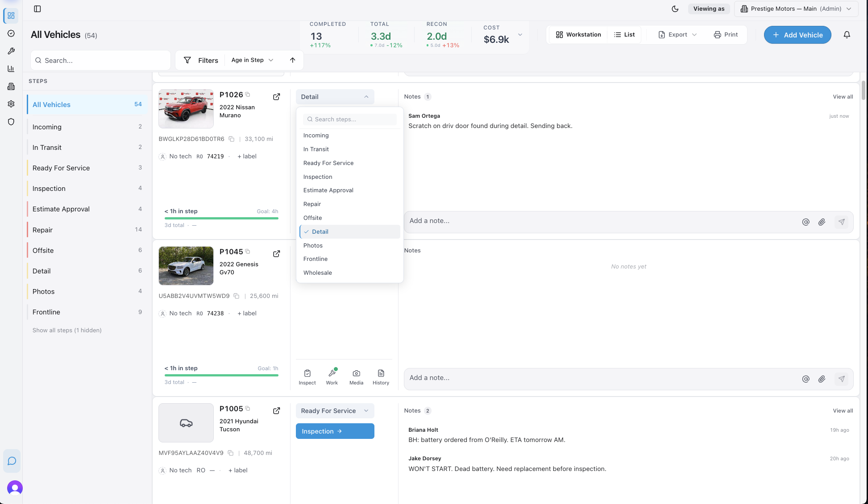This screenshot has width=868, height=504.
Task: Open the Media camera icon for P1045
Action: pyautogui.click(x=356, y=377)
